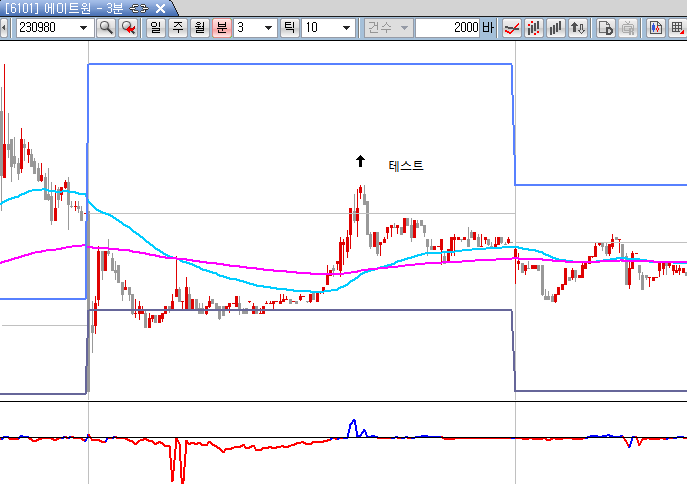This screenshot has width=687, height=484.
Task: Open the stock code 230980 dropdown
Action: click(82, 28)
